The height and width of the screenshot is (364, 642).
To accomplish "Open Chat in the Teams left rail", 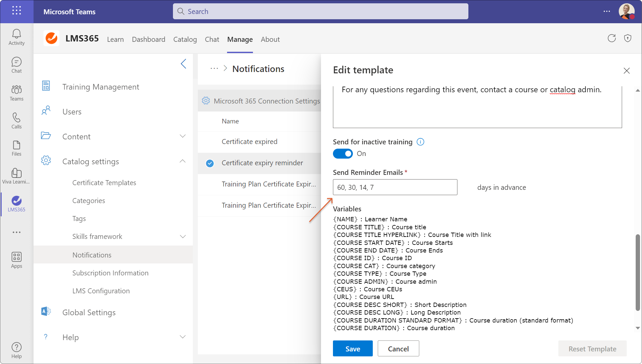I will pos(17,65).
